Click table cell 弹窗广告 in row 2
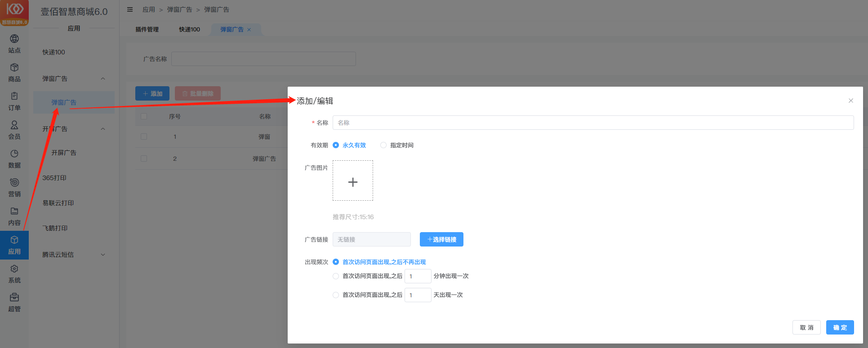The width and height of the screenshot is (868, 348). [x=264, y=159]
